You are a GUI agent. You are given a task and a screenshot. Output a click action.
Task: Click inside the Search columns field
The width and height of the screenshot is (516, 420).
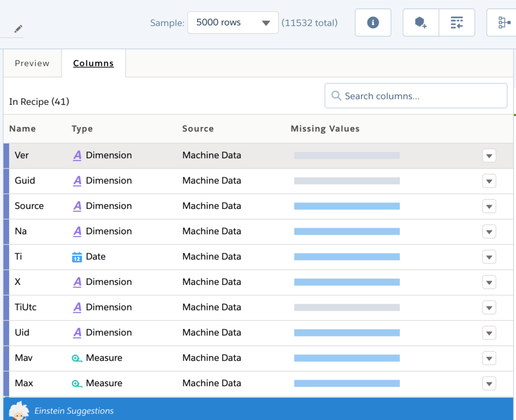(413, 96)
